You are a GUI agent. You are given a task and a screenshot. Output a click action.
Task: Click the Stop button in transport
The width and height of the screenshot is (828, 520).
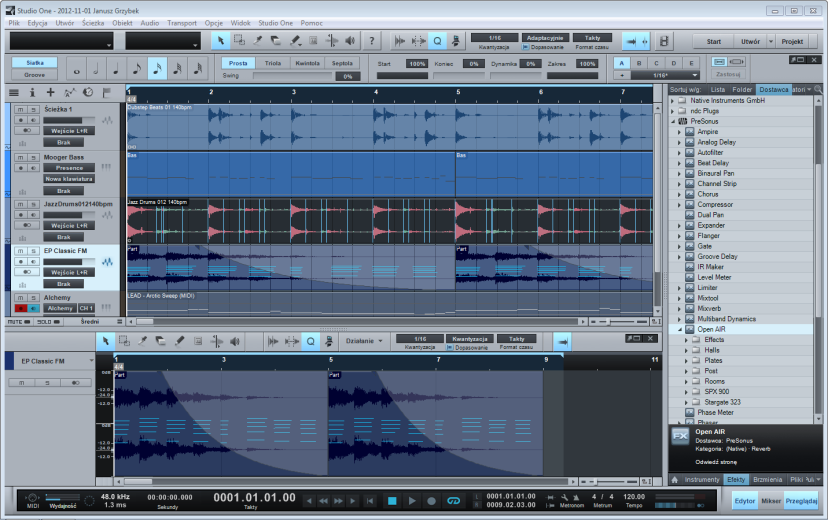392,500
